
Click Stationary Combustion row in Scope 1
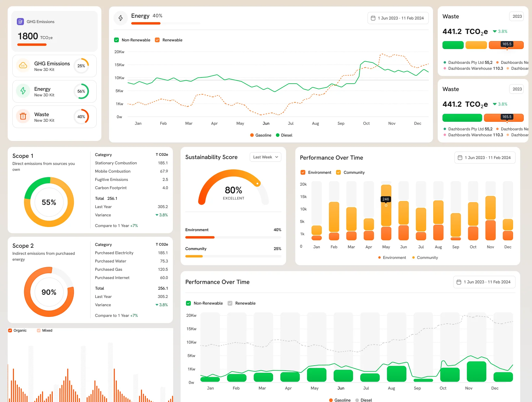tap(132, 163)
